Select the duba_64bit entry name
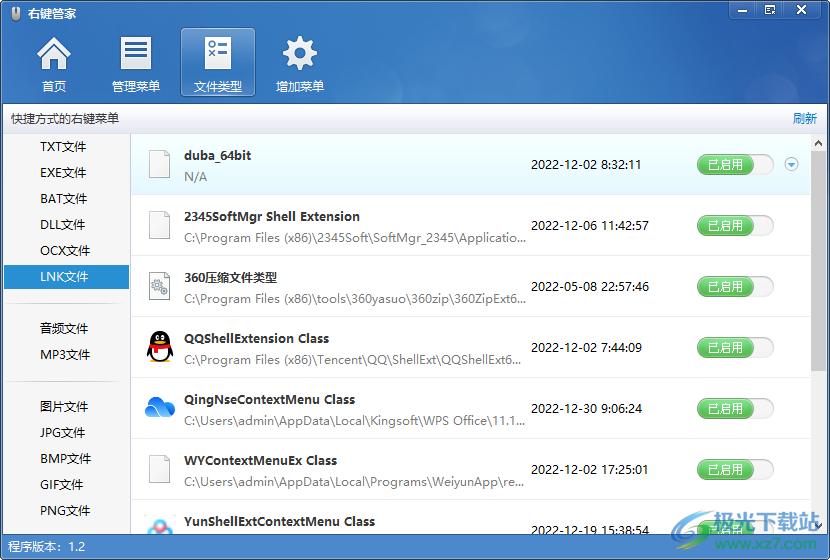Image resolution: width=830 pixels, height=560 pixels. pos(218,156)
